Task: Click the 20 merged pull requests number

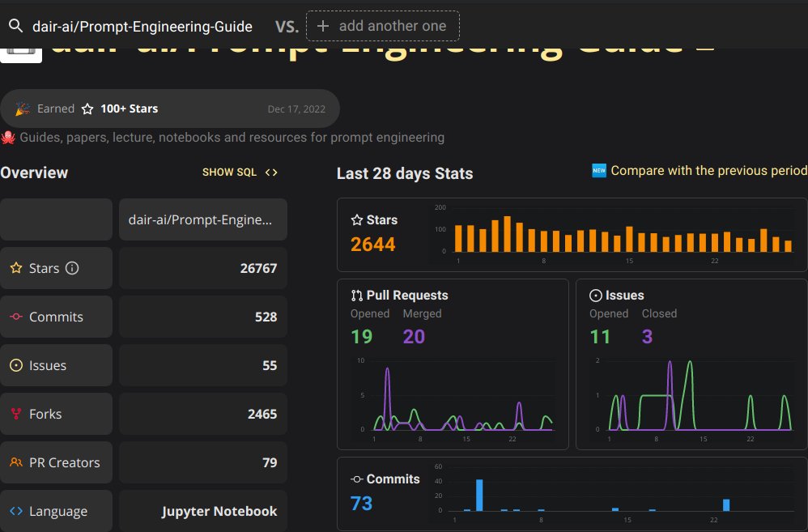Action: click(414, 337)
